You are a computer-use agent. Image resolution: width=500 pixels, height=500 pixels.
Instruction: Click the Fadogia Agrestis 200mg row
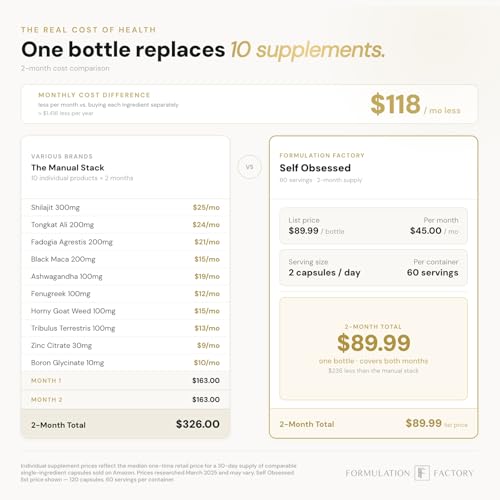tap(126, 242)
